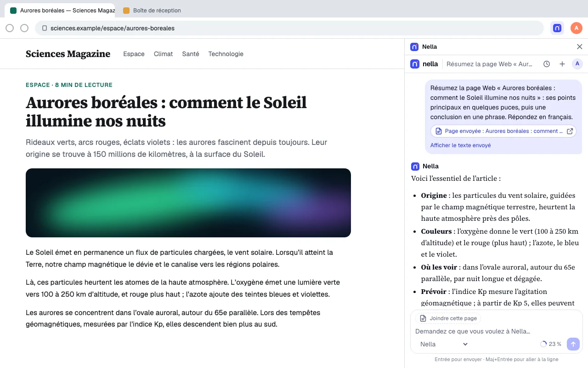
Task: Open chat history clock icon
Action: click(547, 64)
